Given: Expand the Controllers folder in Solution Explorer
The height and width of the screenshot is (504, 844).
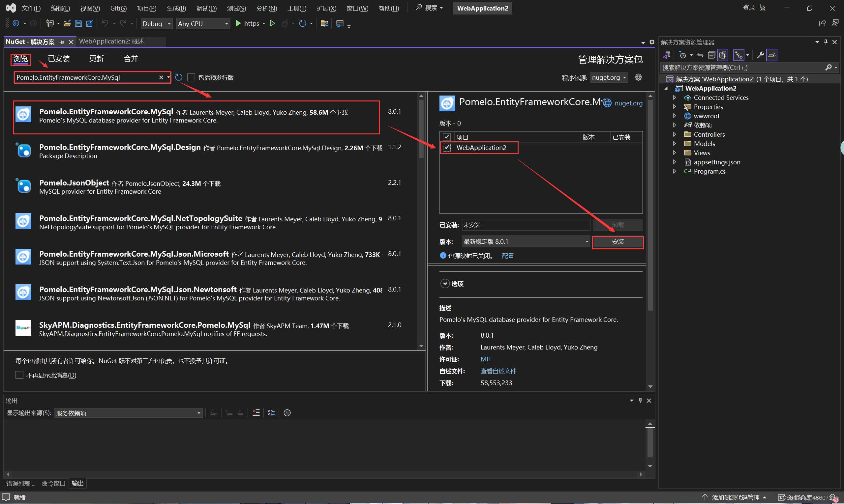Looking at the screenshot, I should [x=675, y=134].
